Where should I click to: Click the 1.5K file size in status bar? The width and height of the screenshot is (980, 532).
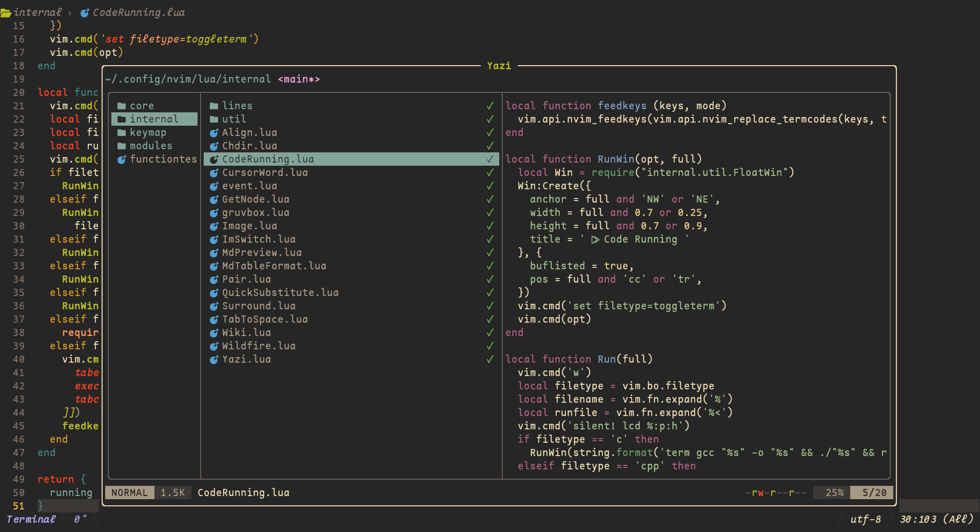pos(173,492)
